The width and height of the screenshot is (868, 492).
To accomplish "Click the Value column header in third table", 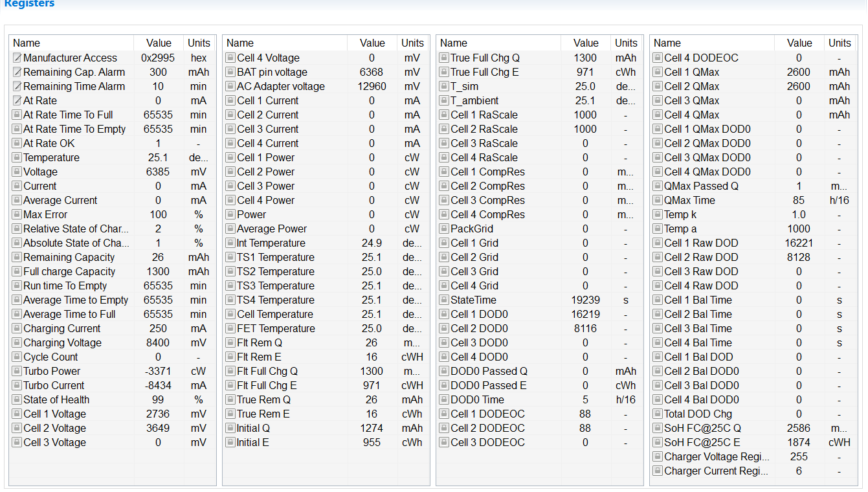I will 586,43.
